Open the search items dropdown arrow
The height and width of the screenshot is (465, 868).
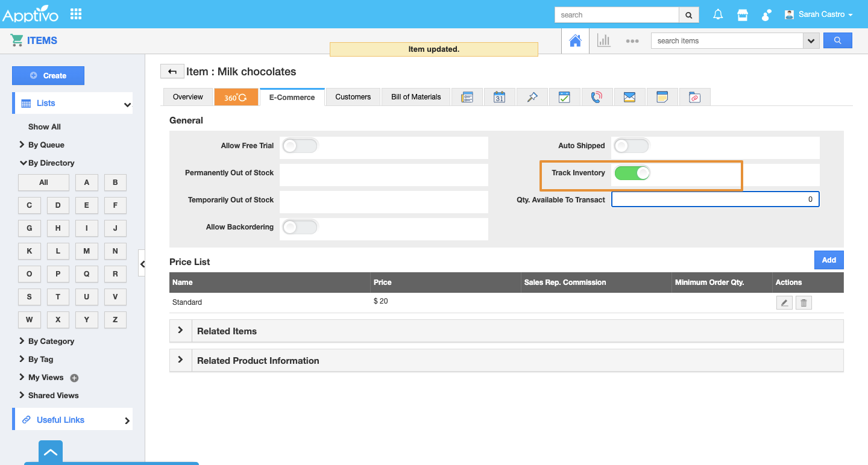(x=811, y=41)
